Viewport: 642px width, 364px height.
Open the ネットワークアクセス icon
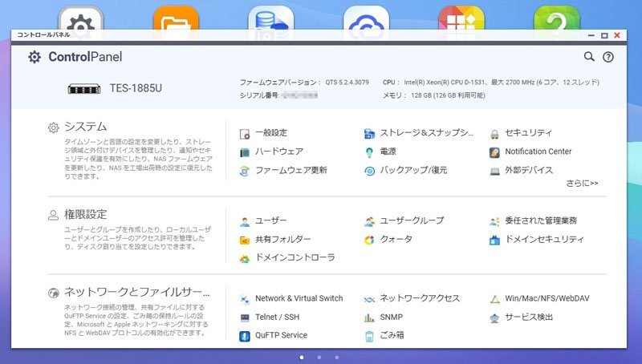pyautogui.click(x=369, y=299)
